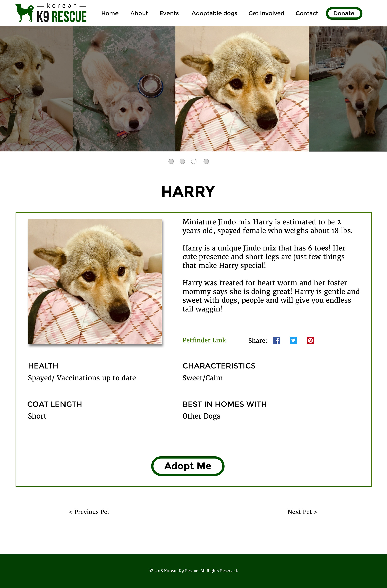
Task: Go to Previous Pet
Action: [89, 512]
